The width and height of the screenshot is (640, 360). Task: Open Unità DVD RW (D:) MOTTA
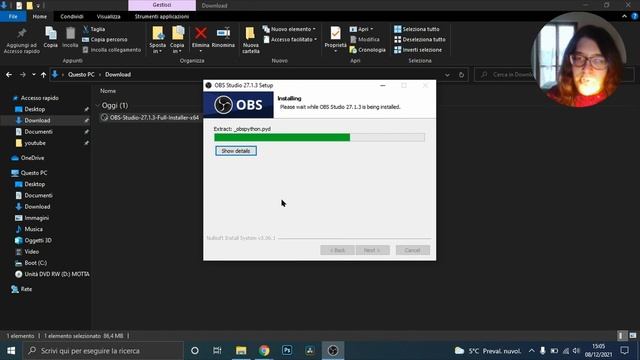[57, 274]
